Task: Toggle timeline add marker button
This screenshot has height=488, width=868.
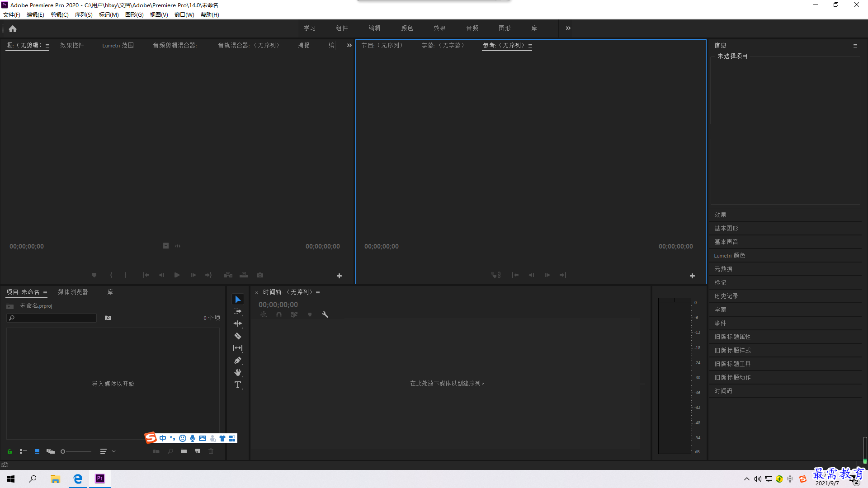Action: [x=310, y=314]
